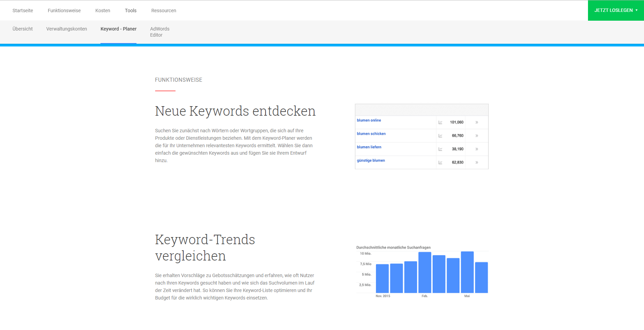
Task: Click double-arrow icon in günstige blumen row
Action: [x=477, y=162]
